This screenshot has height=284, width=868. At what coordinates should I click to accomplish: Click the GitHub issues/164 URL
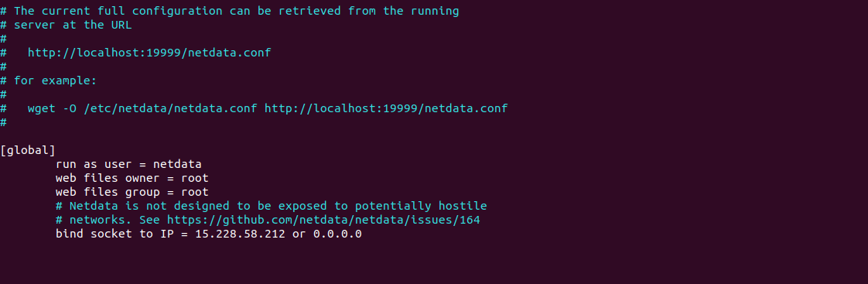[323, 220]
